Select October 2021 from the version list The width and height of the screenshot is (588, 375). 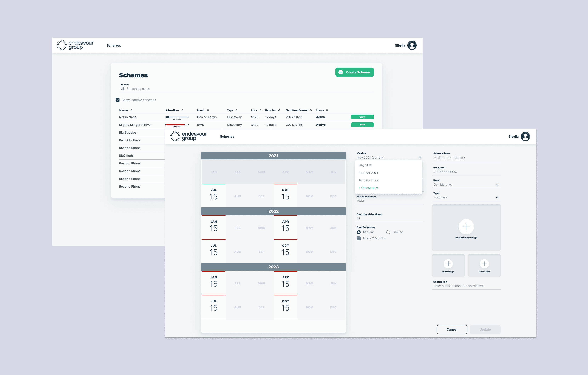click(368, 173)
